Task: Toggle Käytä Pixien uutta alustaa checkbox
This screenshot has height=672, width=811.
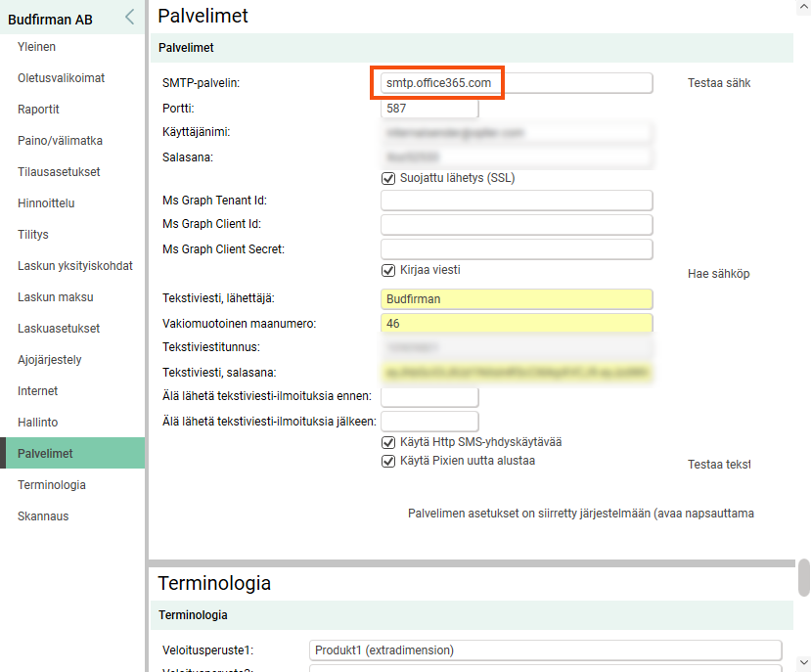Action: coord(388,461)
